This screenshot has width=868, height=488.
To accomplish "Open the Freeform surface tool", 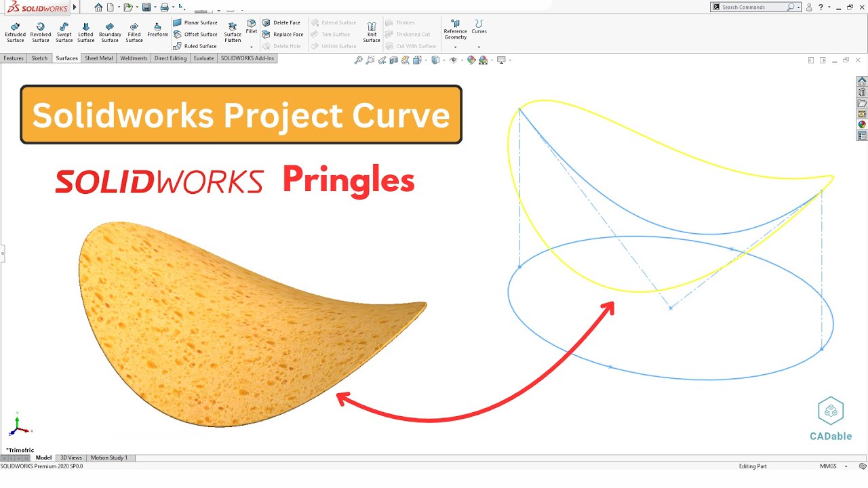I will [157, 29].
